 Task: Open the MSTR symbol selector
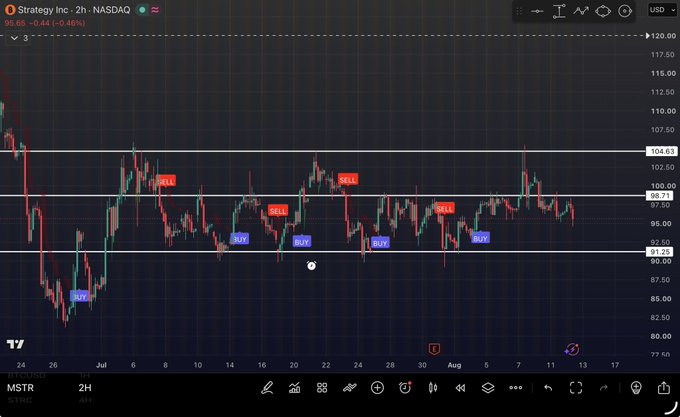tap(20, 388)
